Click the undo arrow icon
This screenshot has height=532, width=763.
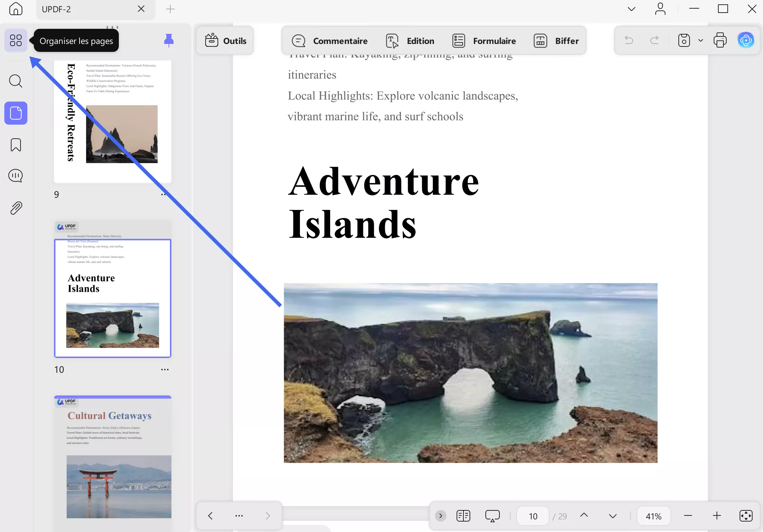point(628,40)
